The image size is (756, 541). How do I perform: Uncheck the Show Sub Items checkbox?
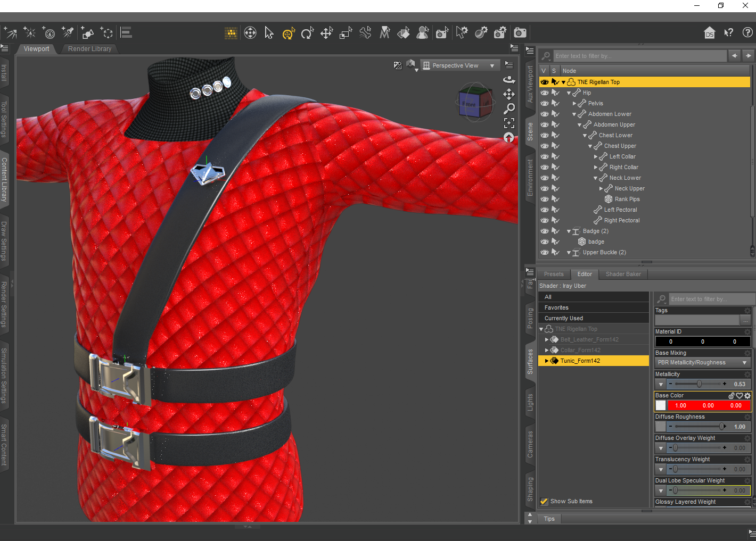544,501
